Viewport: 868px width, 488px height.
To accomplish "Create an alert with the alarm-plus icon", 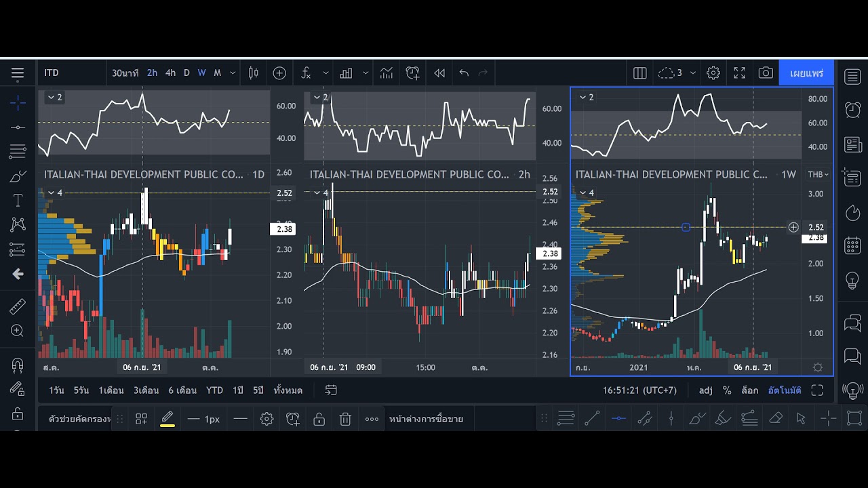I will [412, 73].
